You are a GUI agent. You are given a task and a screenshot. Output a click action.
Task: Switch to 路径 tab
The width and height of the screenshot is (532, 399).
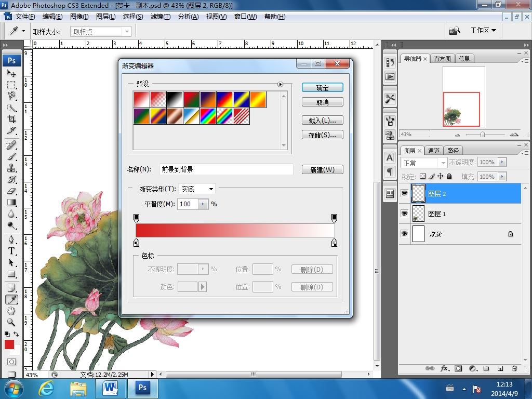(x=453, y=151)
